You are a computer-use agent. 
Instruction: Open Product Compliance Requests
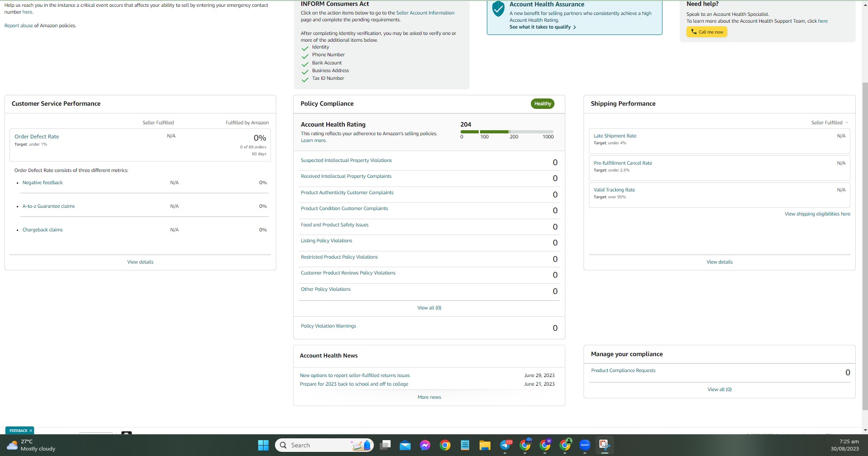pos(623,370)
